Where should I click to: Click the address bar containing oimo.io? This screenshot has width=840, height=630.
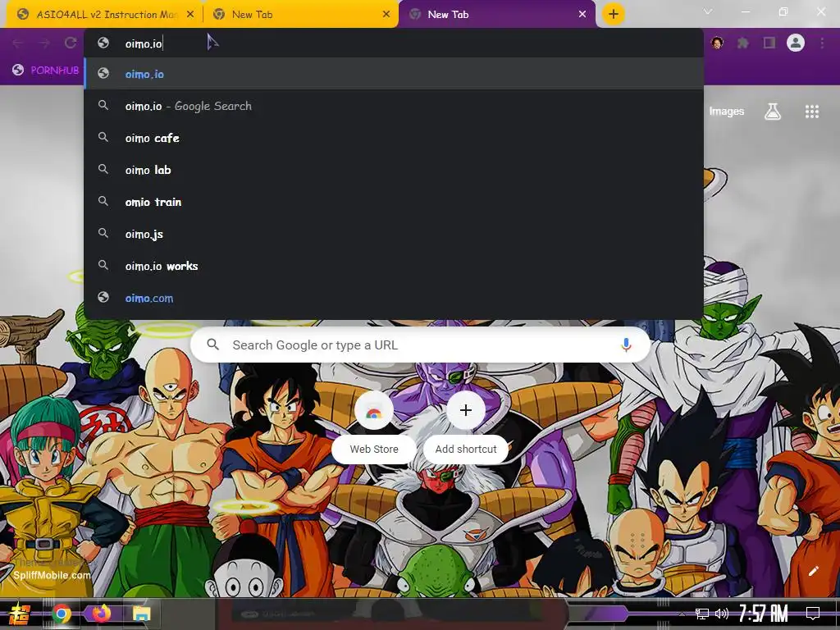393,43
